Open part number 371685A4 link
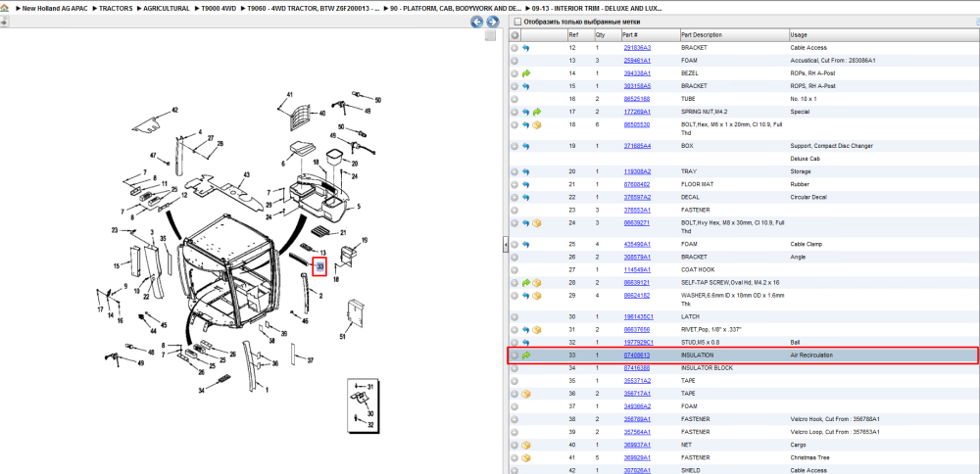 (637, 146)
